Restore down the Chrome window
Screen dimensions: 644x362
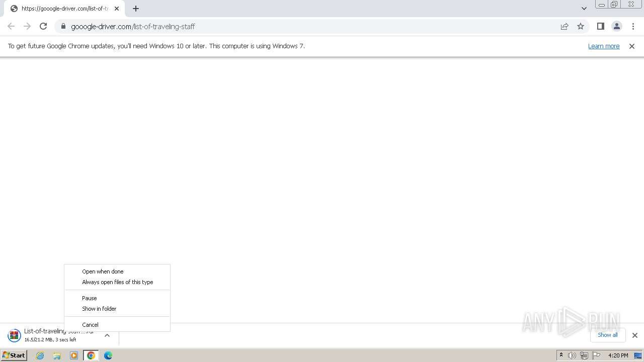pos(614,5)
